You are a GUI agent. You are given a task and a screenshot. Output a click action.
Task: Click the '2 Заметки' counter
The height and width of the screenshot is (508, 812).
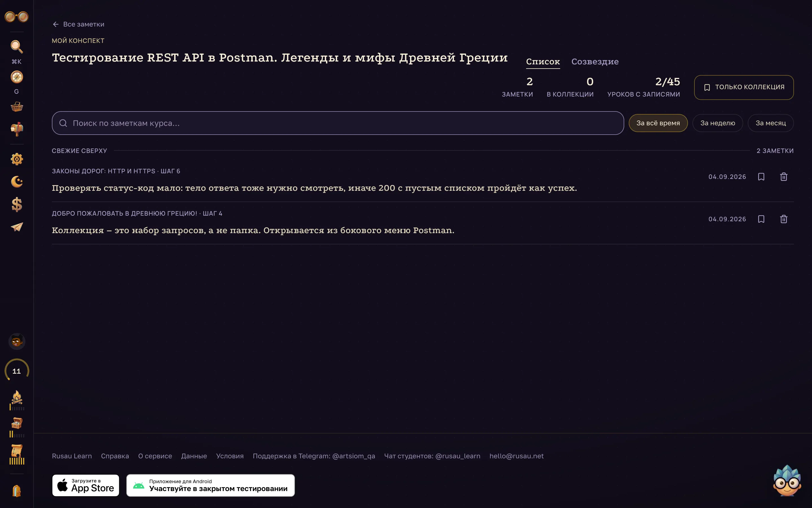pos(517,87)
